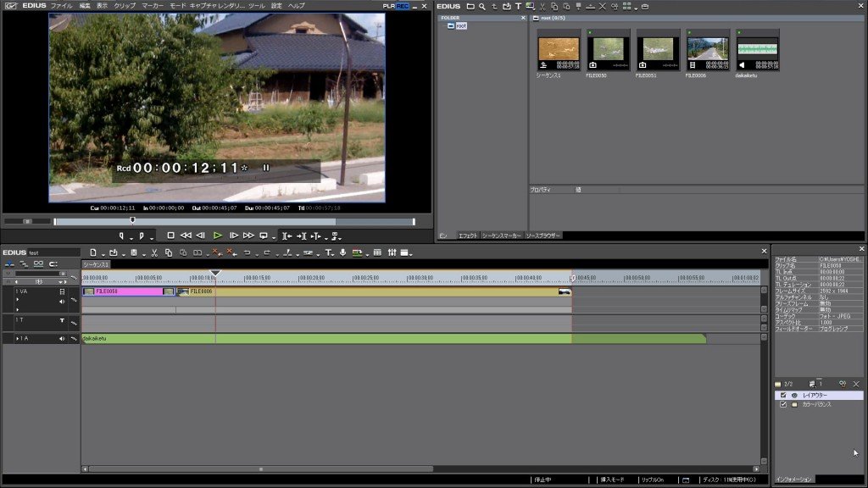This screenshot has height=488, width=868.
Task: Click the preview position slider handle
Action: point(132,220)
